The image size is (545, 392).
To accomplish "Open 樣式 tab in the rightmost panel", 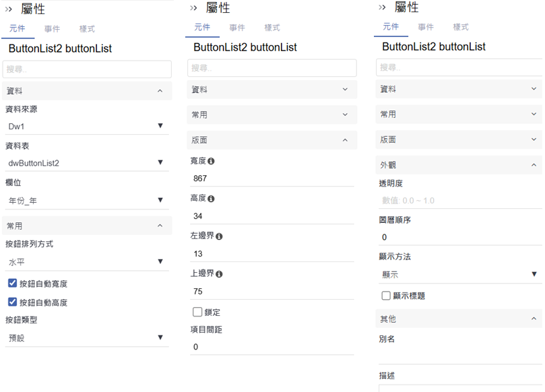I will click(x=461, y=27).
